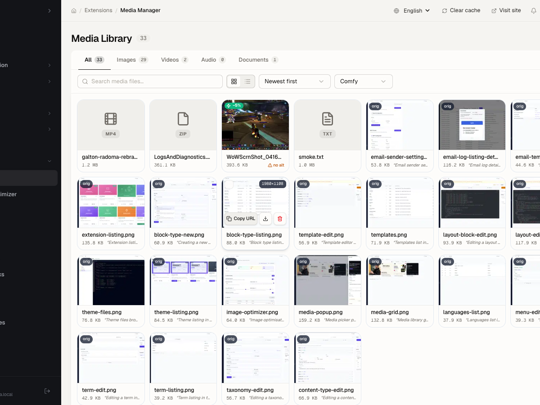Click the logout icon in the sidebar footer
This screenshot has width=540, height=405.
[x=47, y=391]
